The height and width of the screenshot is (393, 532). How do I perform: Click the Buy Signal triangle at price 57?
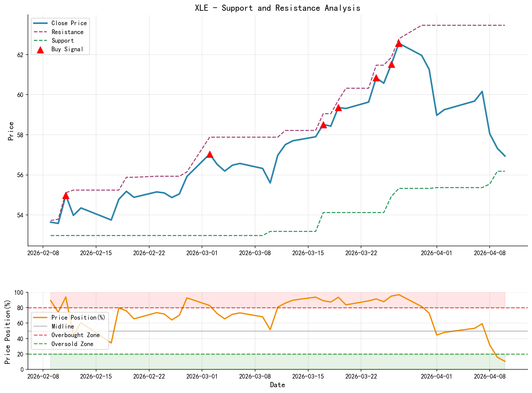(210, 154)
